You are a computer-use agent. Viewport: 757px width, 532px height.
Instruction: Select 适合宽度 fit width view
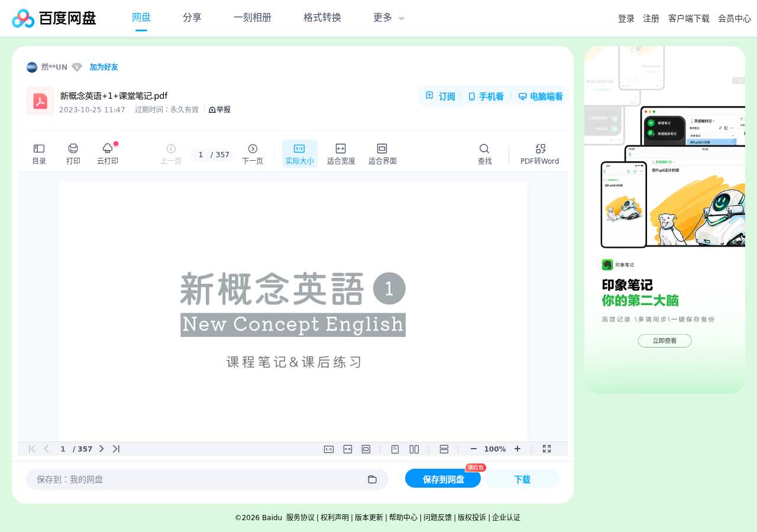click(341, 154)
